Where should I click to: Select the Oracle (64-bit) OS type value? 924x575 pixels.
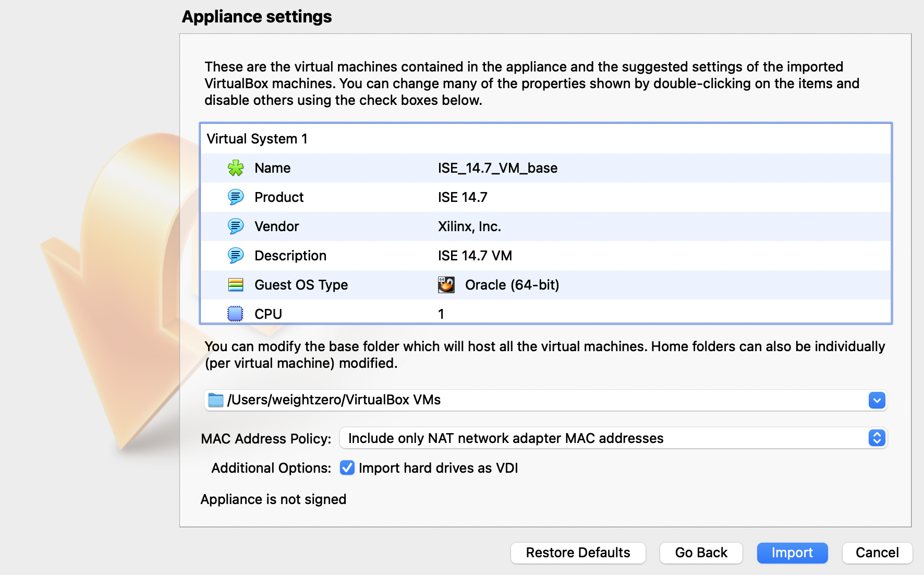point(512,285)
